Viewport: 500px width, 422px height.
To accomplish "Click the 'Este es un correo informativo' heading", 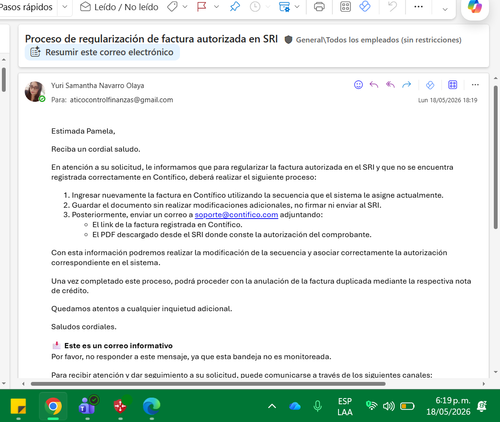I will pyautogui.click(x=118, y=346).
